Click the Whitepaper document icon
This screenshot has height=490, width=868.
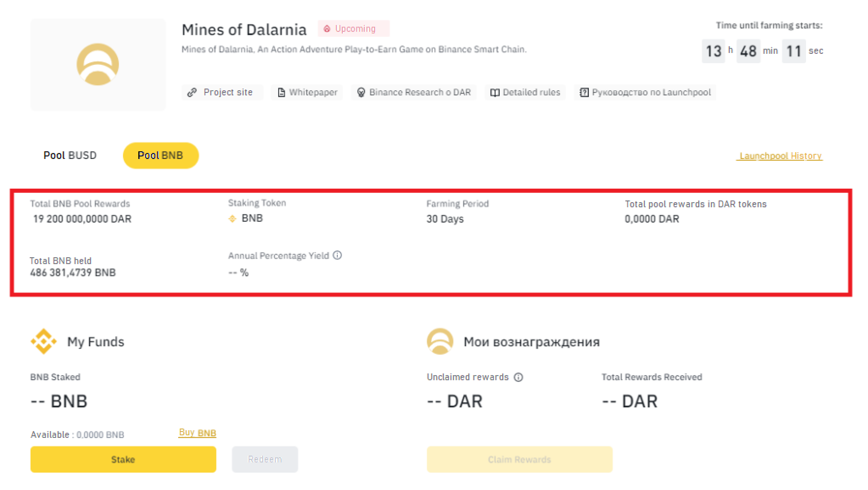(281, 92)
